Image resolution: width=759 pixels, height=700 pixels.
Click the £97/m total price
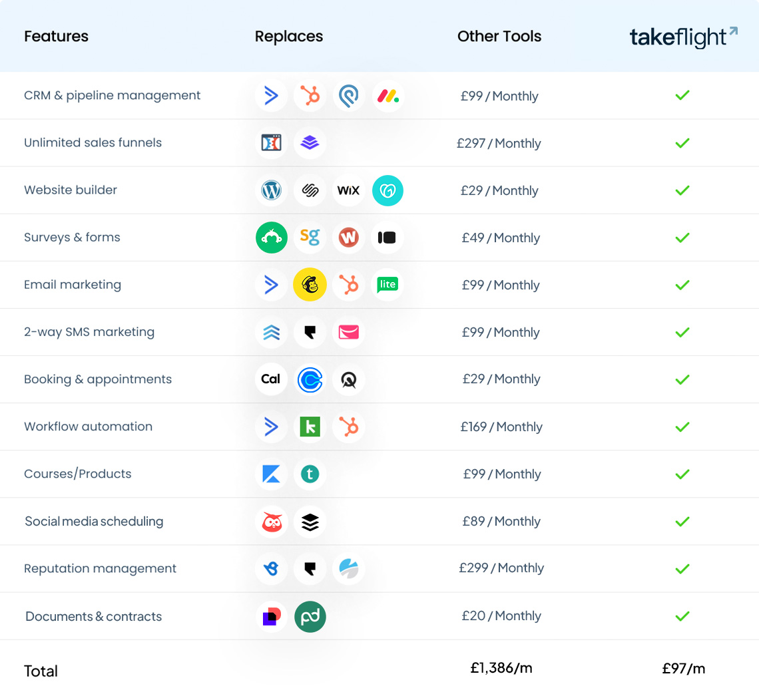coord(683,669)
